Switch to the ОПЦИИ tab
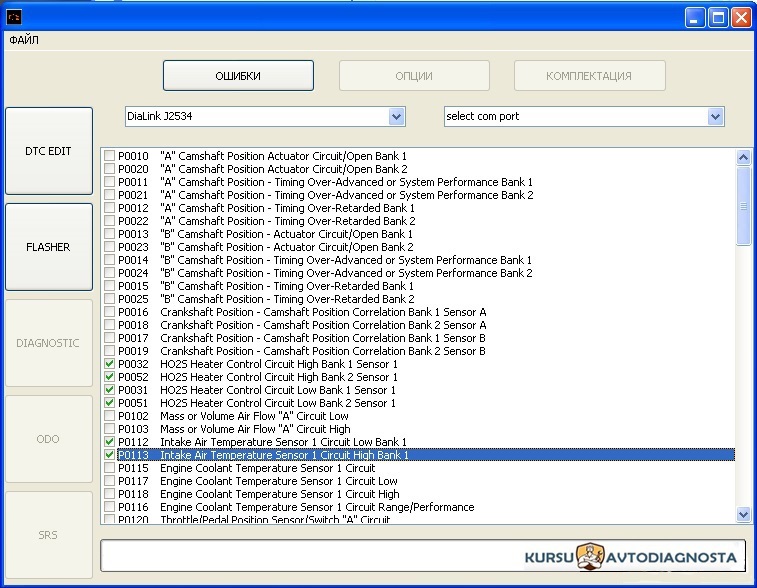Viewport: 757px width, 588px height. [414, 76]
